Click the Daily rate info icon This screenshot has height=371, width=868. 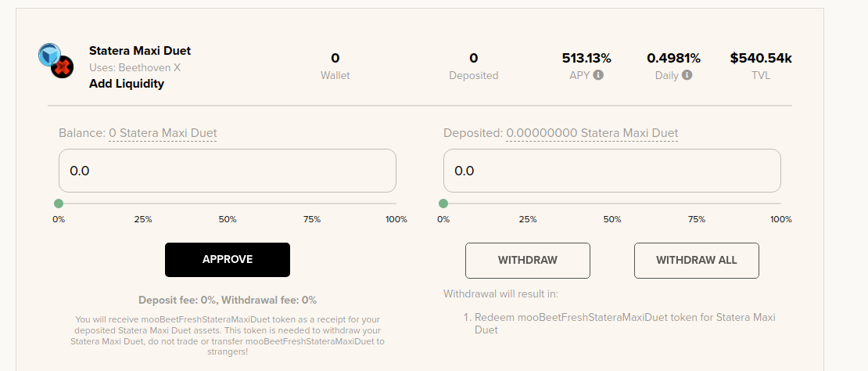[x=687, y=75]
